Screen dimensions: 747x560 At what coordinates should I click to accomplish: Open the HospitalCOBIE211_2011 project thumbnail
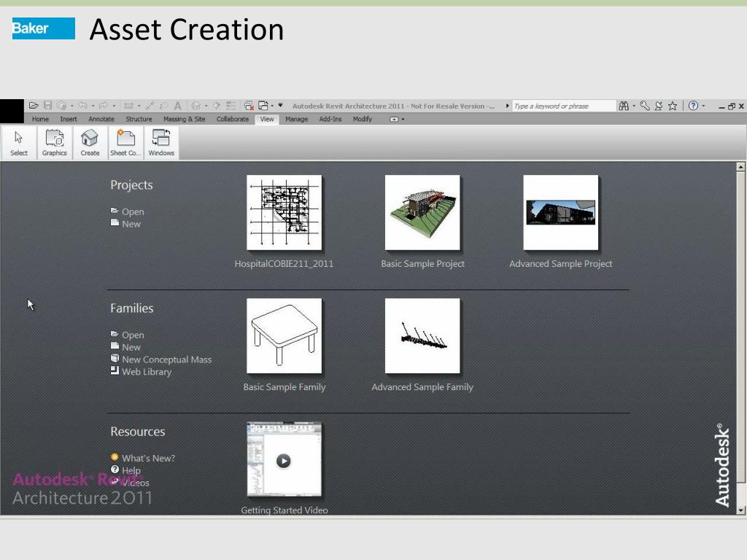pyautogui.click(x=284, y=212)
